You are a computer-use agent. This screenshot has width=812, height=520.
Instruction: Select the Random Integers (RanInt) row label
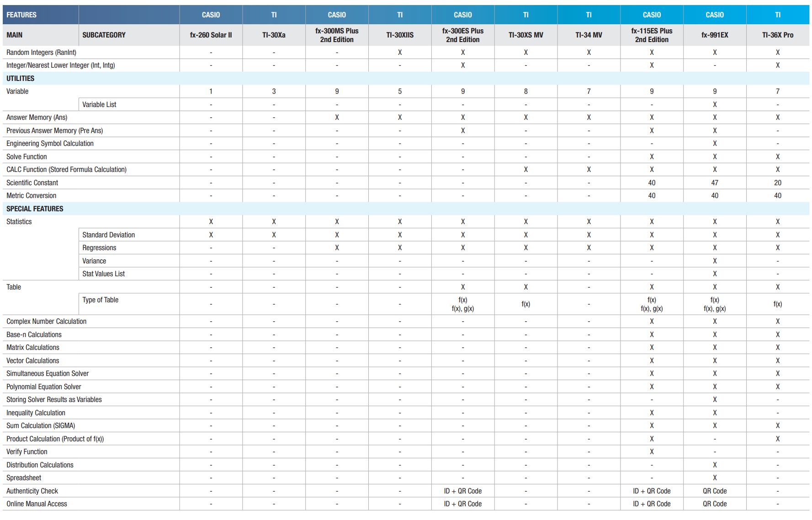41,53
